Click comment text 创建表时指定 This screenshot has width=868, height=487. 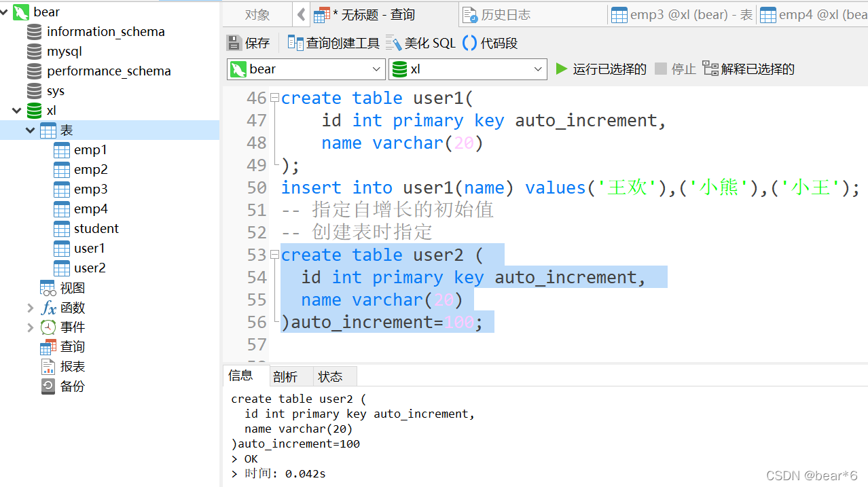point(372,232)
